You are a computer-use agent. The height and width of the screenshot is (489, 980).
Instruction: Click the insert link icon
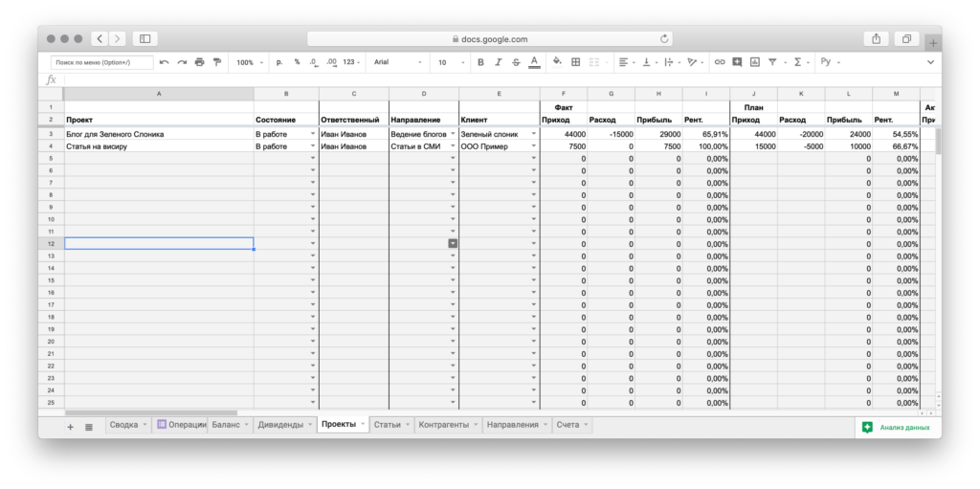point(720,62)
